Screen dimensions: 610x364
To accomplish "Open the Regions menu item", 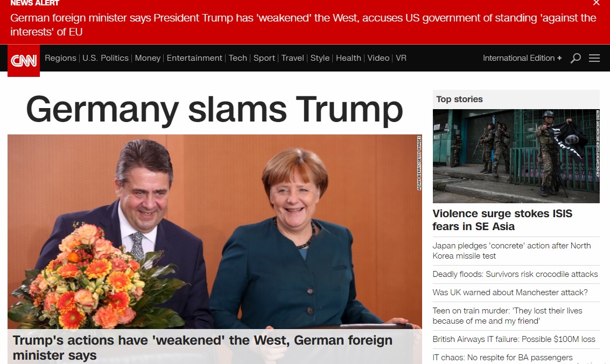I will point(60,58).
